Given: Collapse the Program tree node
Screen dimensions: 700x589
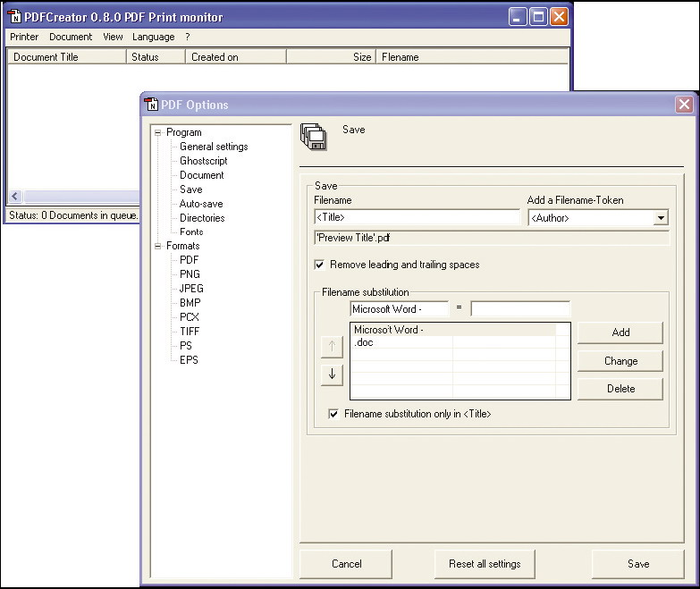Looking at the screenshot, I should click(x=157, y=132).
